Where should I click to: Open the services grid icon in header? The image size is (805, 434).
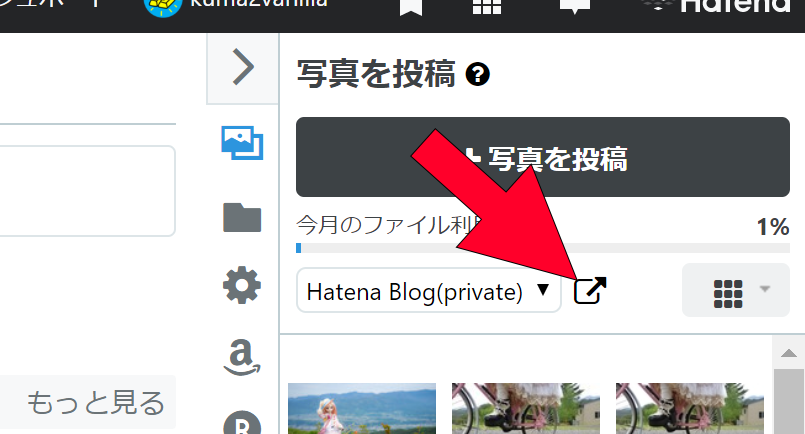click(487, 7)
